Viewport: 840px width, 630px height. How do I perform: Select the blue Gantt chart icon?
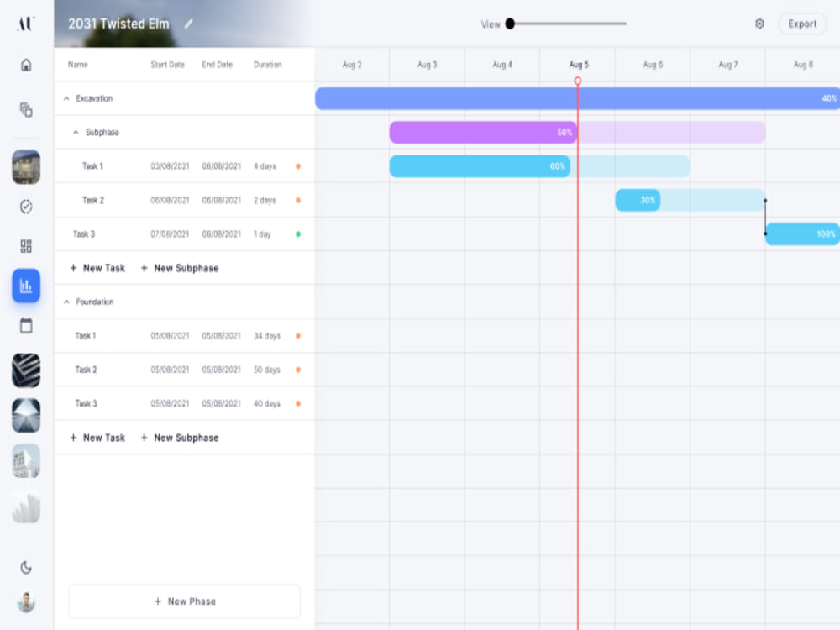(x=26, y=286)
